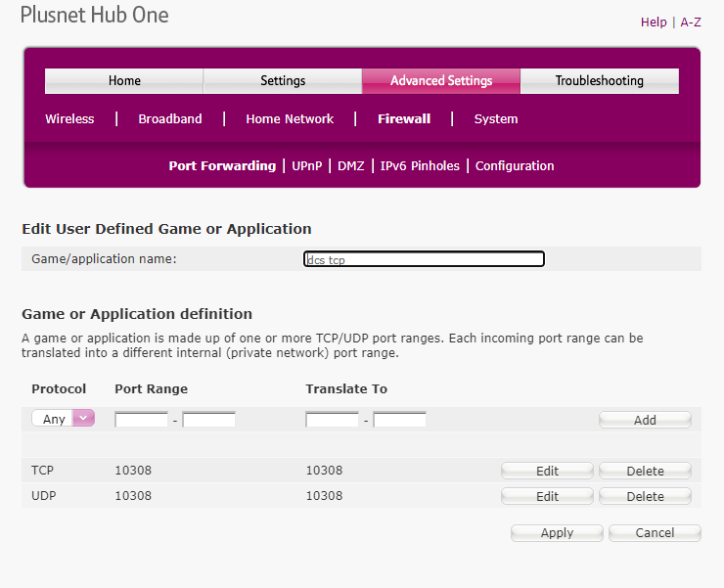Open the IPv6 Pinholes submenu
Screen dimensions: 724x588
click(420, 165)
